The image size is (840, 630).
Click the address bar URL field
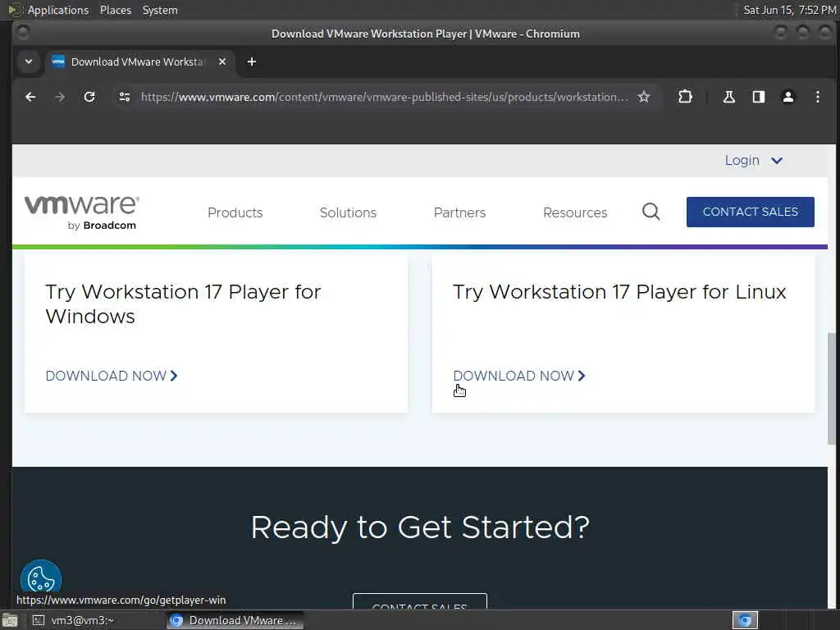(384, 97)
